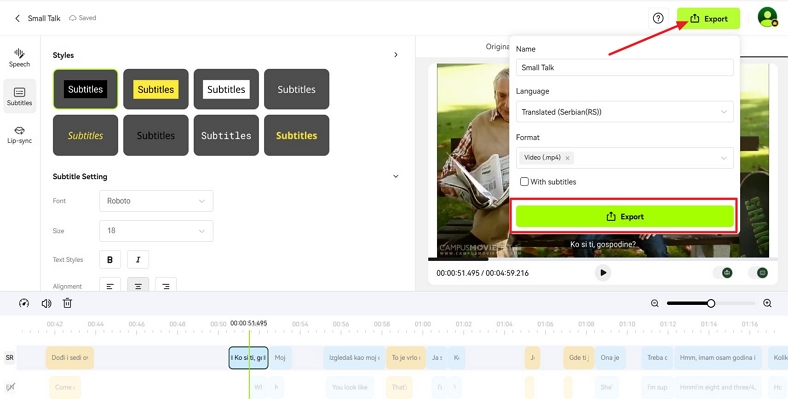Open the Format dropdown in the export panel
The image size is (788, 399).
coord(625,158)
